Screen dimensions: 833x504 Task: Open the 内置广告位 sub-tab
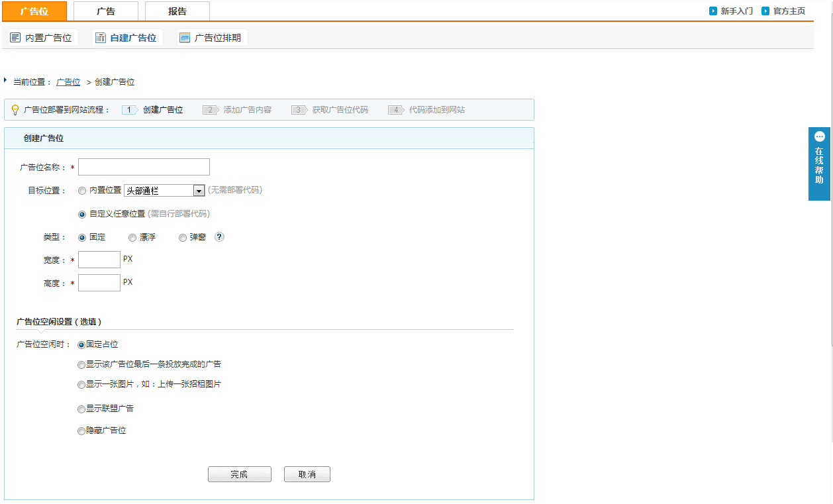point(42,38)
